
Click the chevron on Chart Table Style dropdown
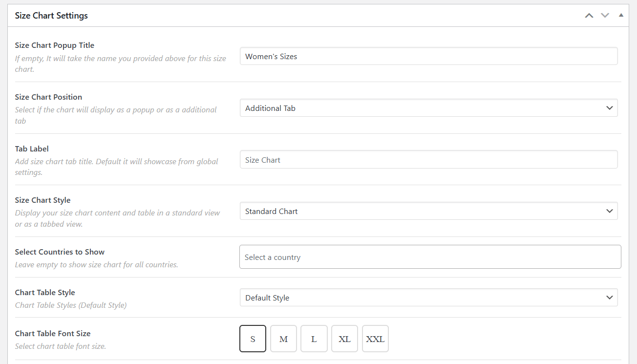(609, 297)
